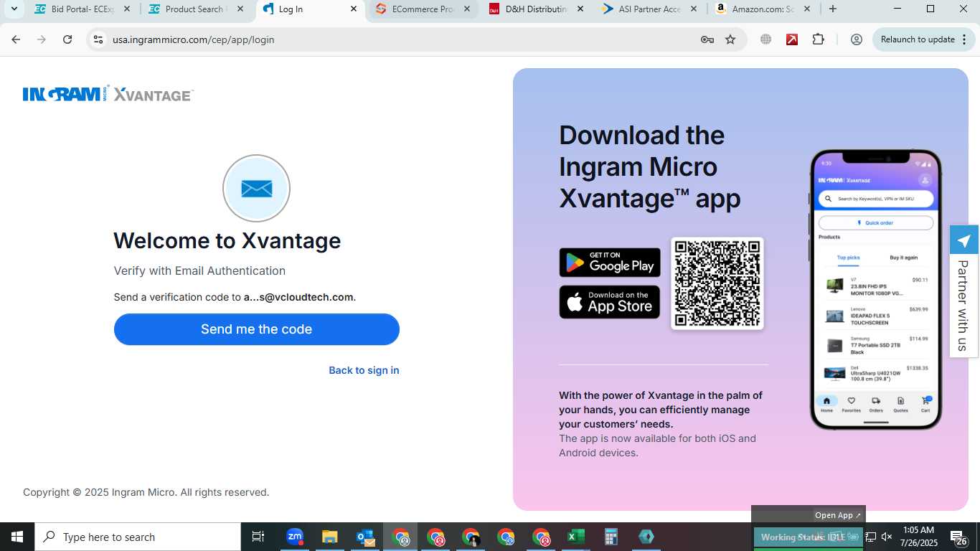The height and width of the screenshot is (551, 980).
Task: Open the Get it on Google Play badge
Action: tap(610, 263)
